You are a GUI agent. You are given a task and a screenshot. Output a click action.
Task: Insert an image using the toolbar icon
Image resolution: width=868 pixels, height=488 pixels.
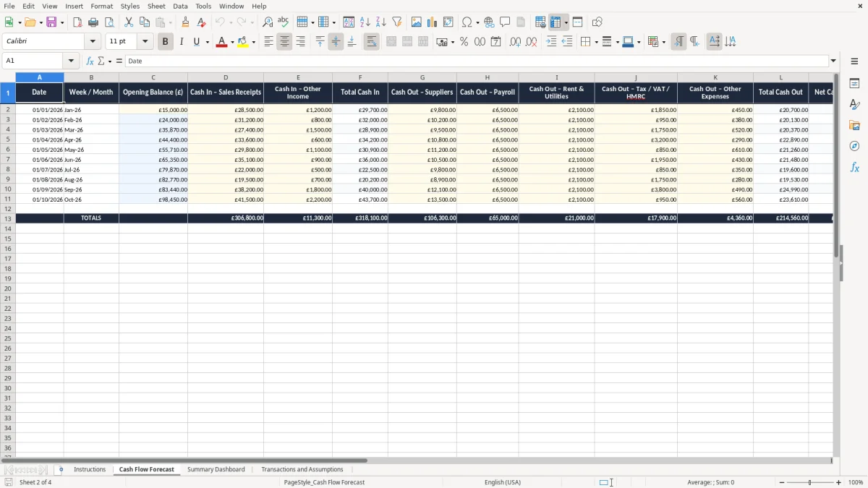[x=417, y=22]
